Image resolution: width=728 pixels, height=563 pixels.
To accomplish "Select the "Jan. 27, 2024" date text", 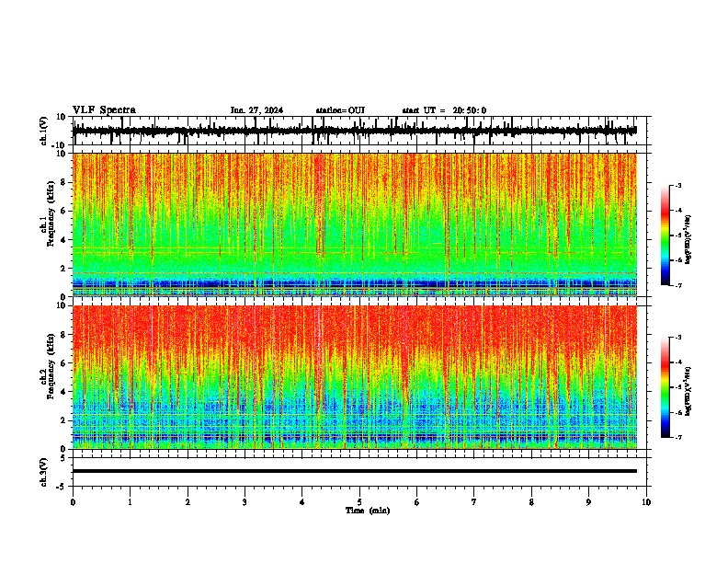I will 256,110.
